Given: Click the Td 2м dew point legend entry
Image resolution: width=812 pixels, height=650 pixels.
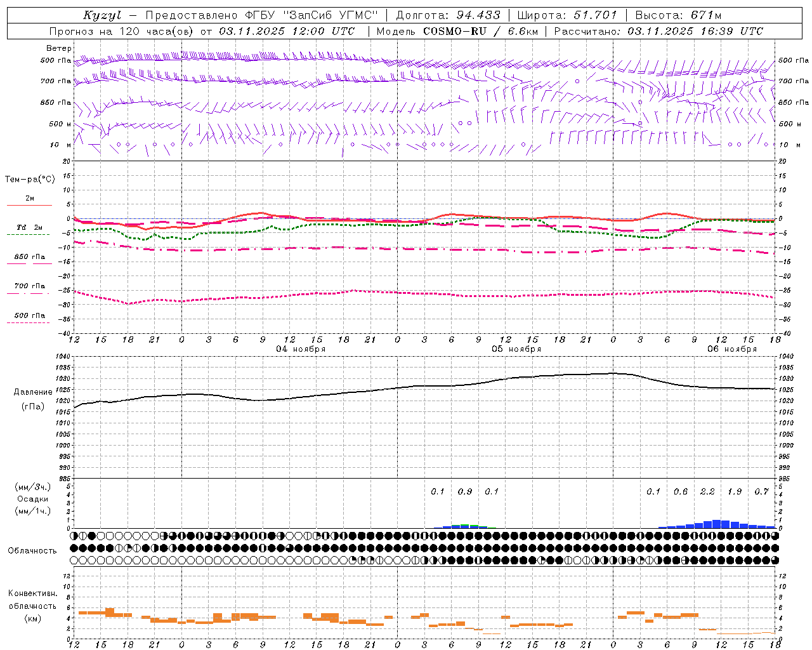Looking at the screenshot, I should [30, 227].
